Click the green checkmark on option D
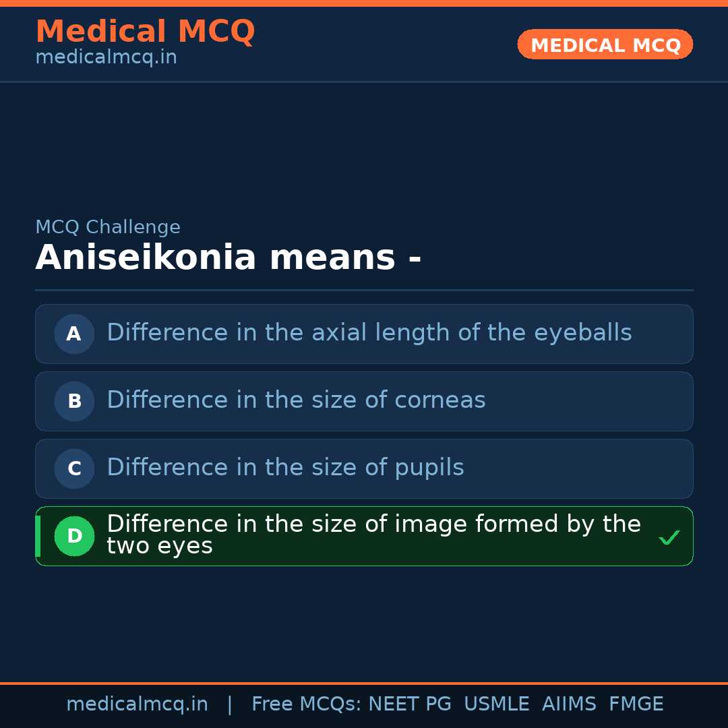The image size is (728, 728). pos(669,537)
